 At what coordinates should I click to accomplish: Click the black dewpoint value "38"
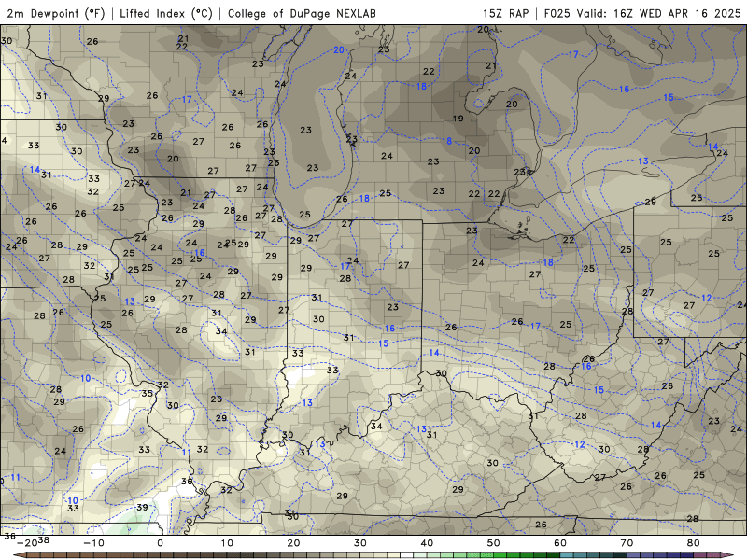tap(43, 539)
